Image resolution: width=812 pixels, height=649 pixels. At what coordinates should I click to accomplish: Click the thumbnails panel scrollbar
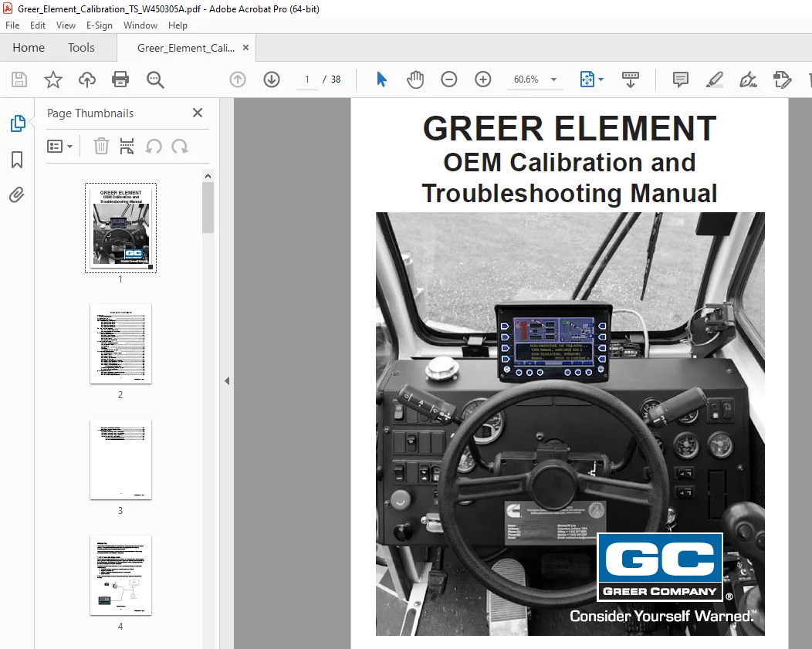[x=208, y=207]
